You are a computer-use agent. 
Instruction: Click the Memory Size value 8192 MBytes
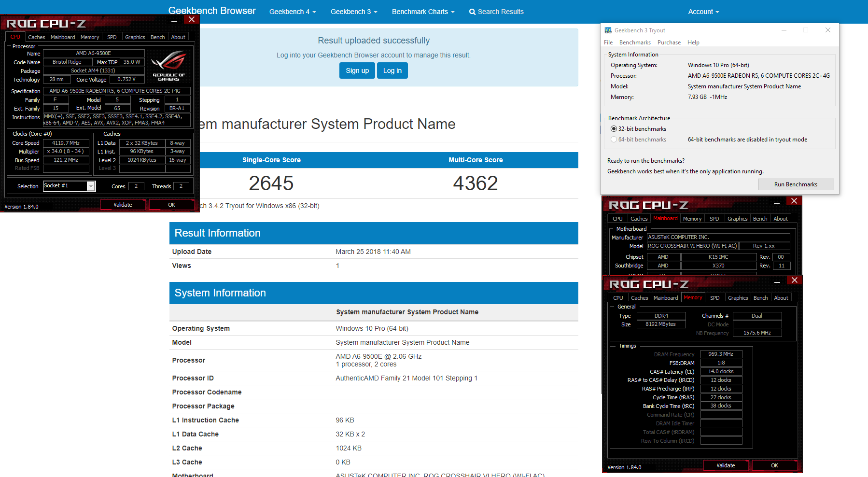(x=661, y=324)
